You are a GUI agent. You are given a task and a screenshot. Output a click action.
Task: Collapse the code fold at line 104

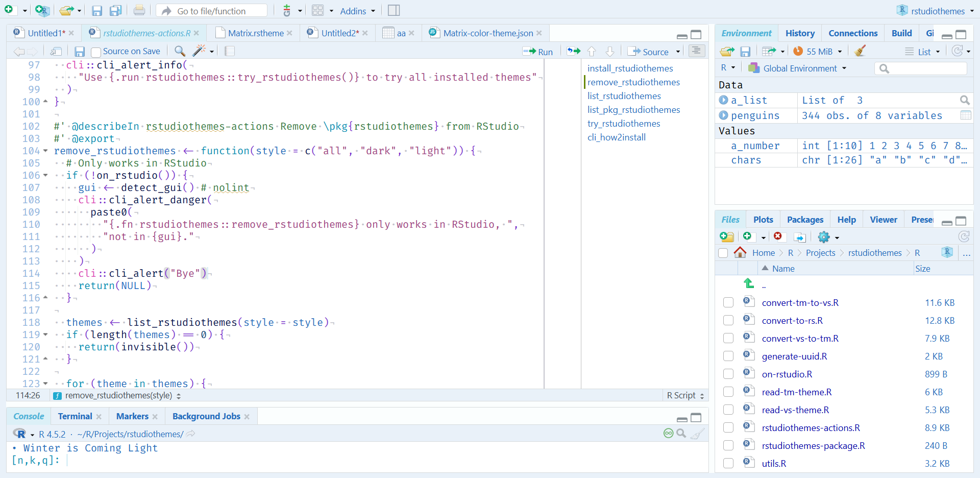45,151
